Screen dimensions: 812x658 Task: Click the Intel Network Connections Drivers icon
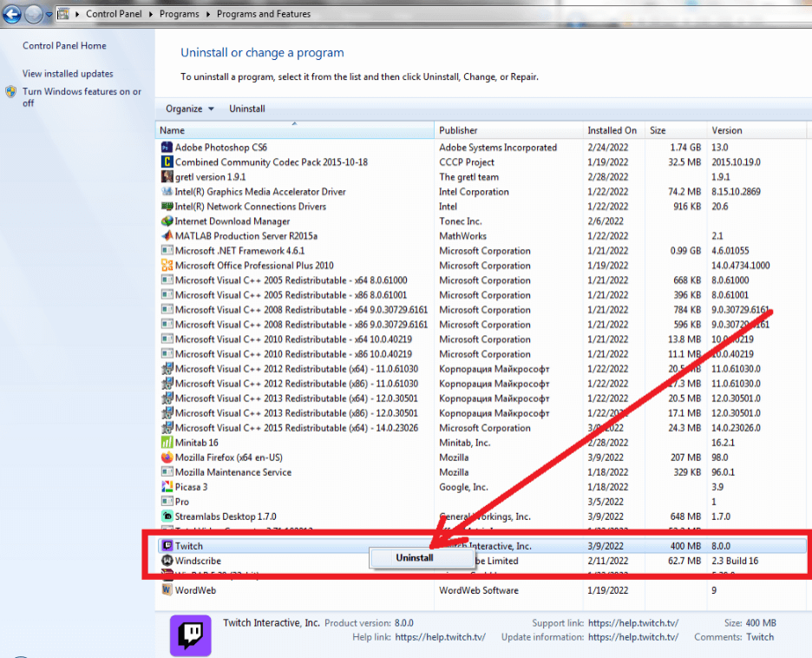tap(167, 207)
